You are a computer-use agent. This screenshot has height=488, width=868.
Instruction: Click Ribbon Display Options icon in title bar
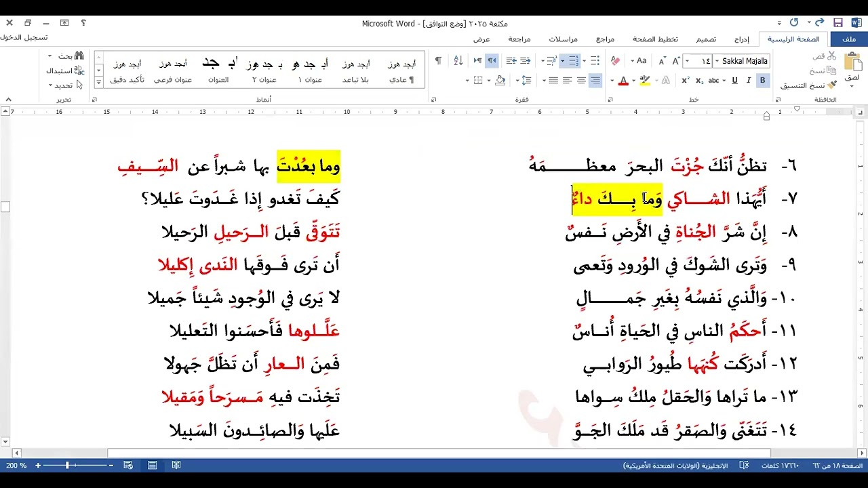(x=65, y=22)
